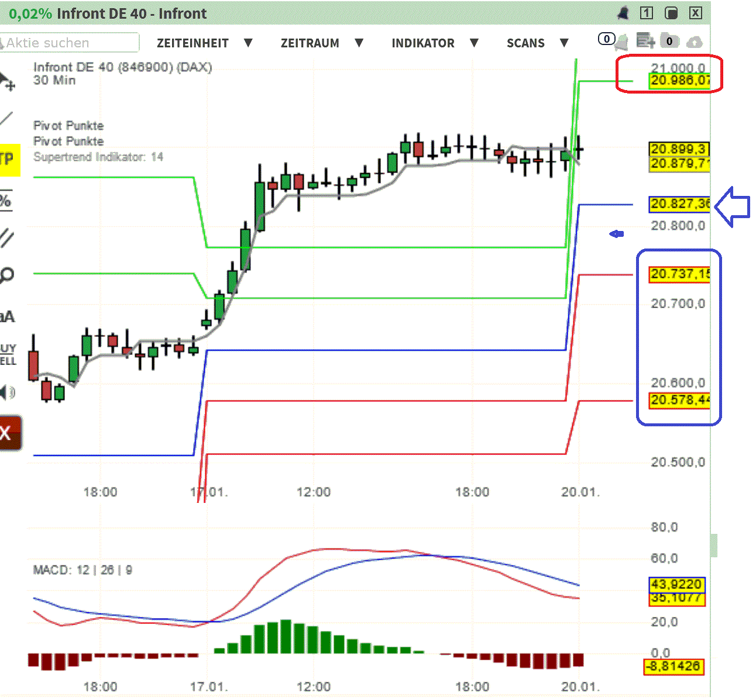Toggle the notification bell in title bar
The height and width of the screenshot is (700, 756).
coord(622,13)
